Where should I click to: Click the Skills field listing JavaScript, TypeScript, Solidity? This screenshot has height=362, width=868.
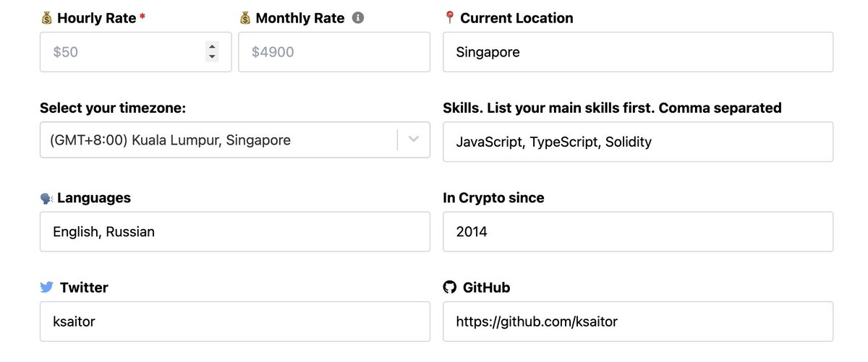point(637,142)
